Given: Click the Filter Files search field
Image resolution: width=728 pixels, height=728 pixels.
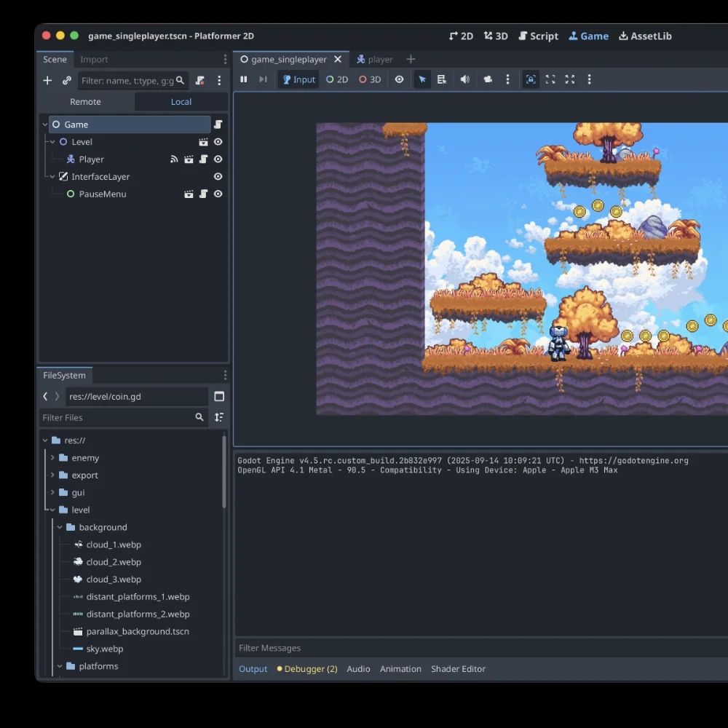Looking at the screenshot, I should click(x=115, y=418).
